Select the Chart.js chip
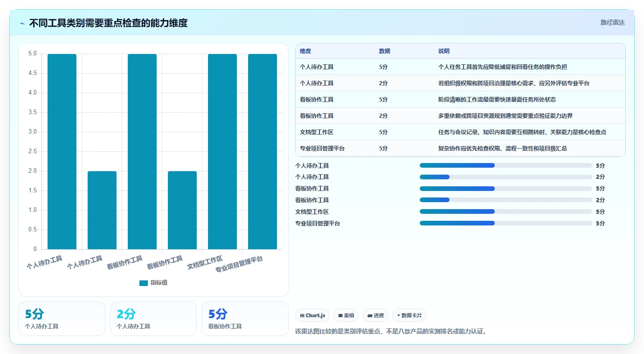 tap(312, 315)
